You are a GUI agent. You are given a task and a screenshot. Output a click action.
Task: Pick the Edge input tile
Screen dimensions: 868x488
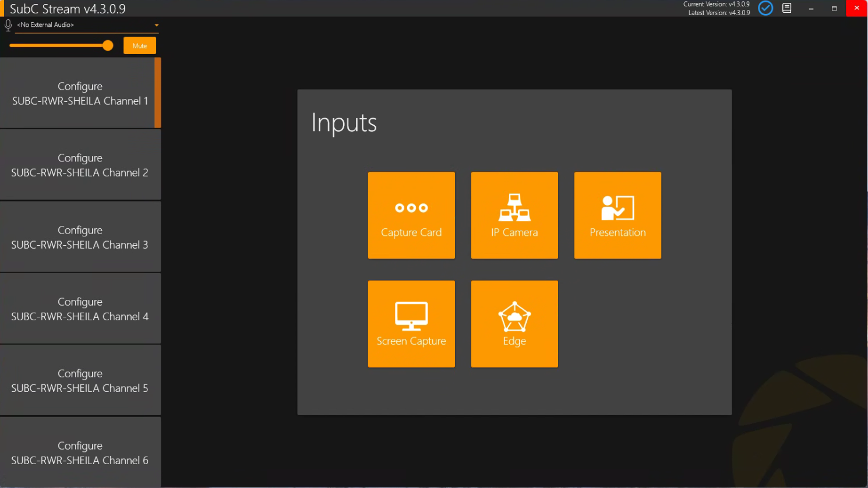point(514,324)
